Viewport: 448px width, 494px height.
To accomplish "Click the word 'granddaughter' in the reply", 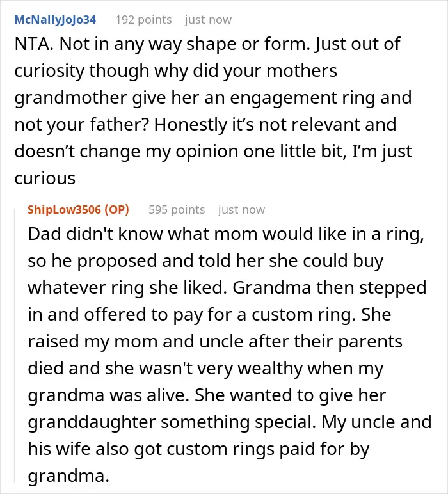I will coord(92,422).
